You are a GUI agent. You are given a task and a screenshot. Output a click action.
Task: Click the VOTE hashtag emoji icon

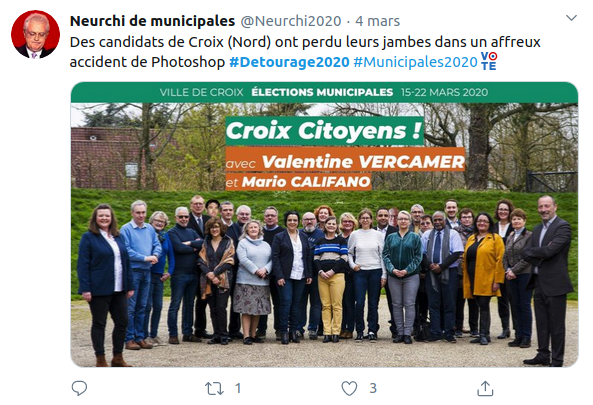(489, 61)
